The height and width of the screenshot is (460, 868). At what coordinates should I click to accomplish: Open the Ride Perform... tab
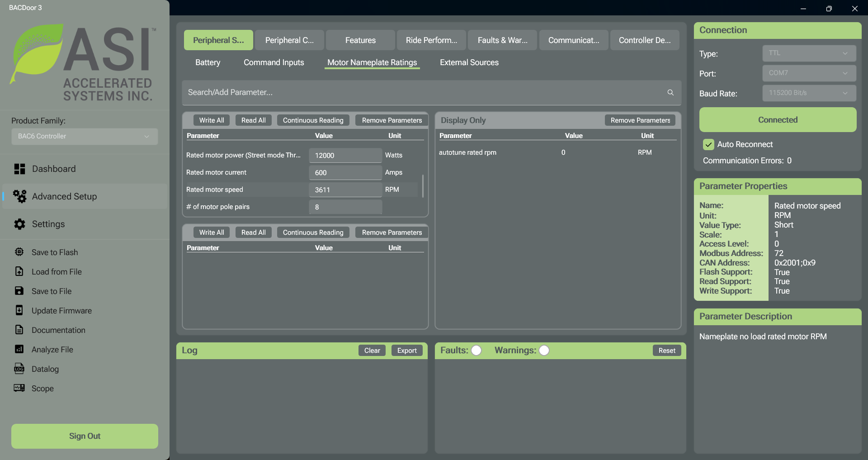pyautogui.click(x=431, y=40)
